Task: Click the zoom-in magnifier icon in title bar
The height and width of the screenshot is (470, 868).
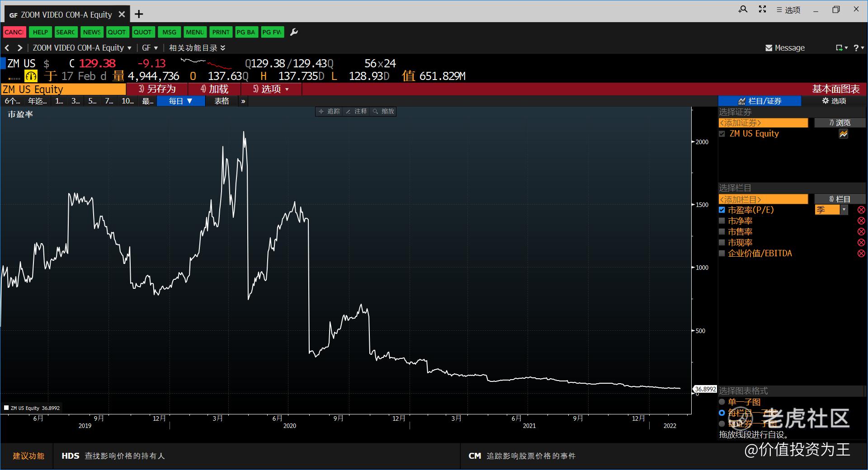Action: (743, 9)
